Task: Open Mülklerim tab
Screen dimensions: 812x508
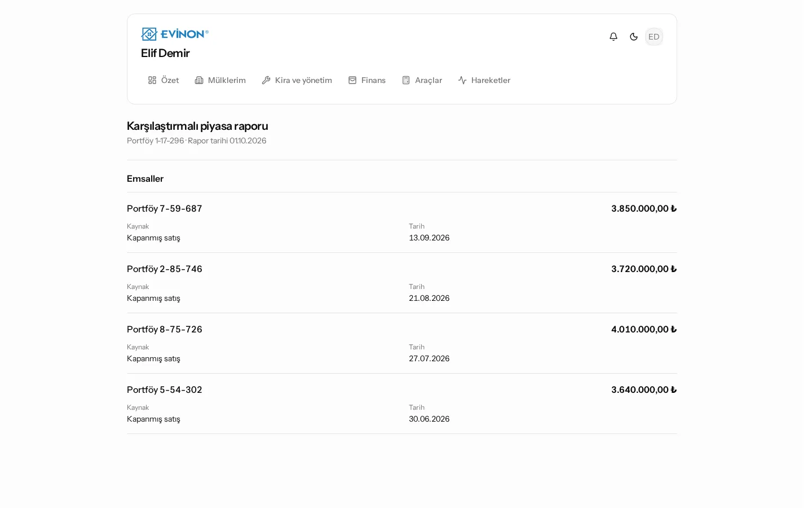Action: 220,80
